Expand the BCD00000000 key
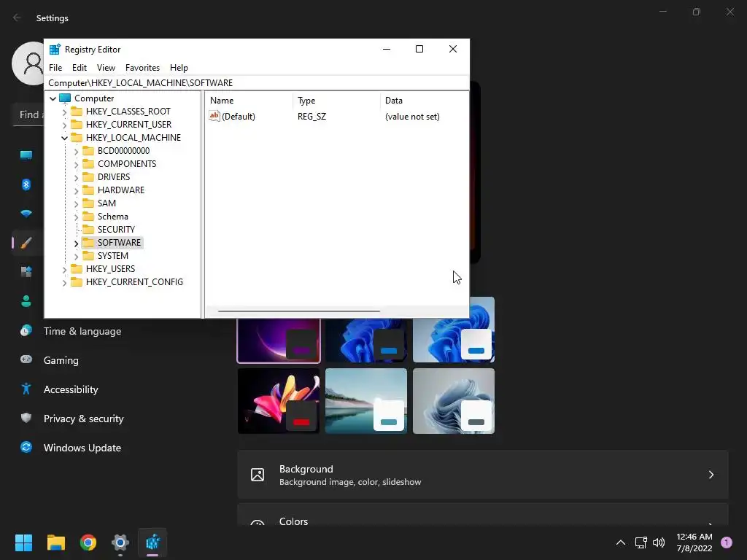Screen dimensions: 747x560 76,152
